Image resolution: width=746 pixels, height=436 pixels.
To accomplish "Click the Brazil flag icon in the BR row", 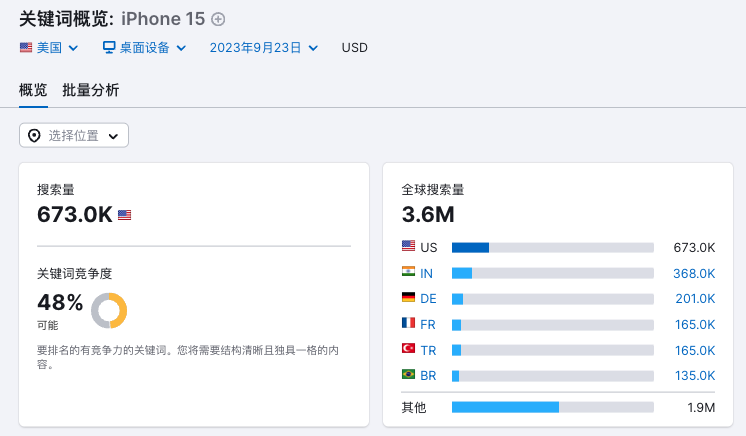I will [x=408, y=374].
